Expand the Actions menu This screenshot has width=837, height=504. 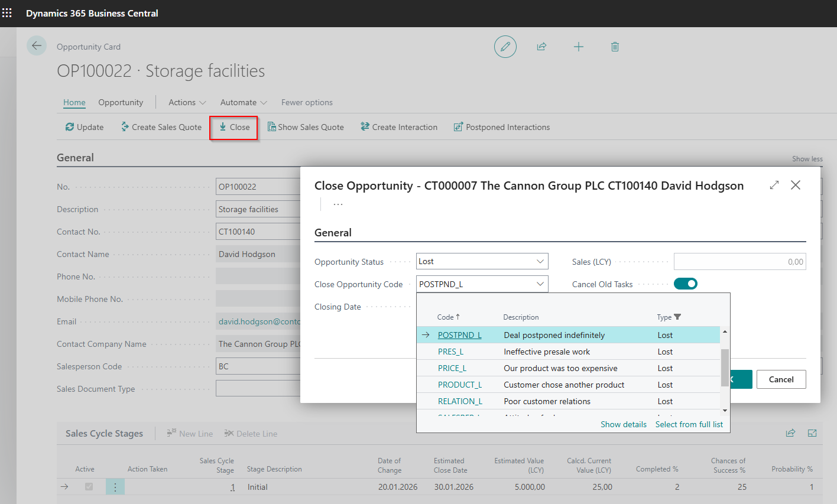187,102
